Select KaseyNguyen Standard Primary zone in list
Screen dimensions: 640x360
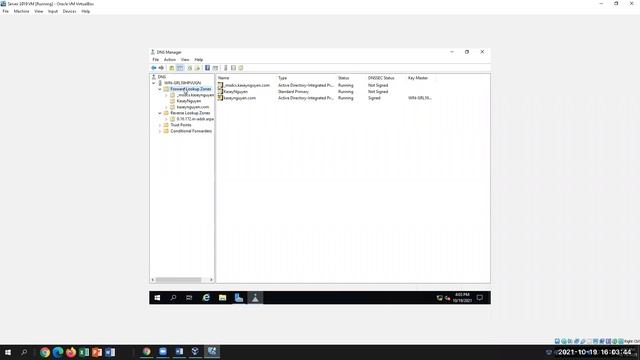[x=236, y=92]
